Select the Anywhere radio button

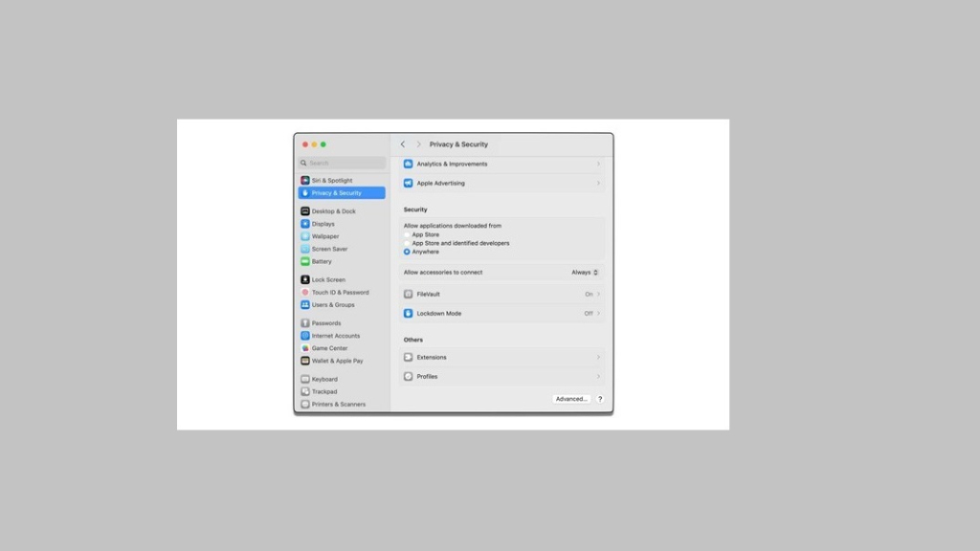407,252
